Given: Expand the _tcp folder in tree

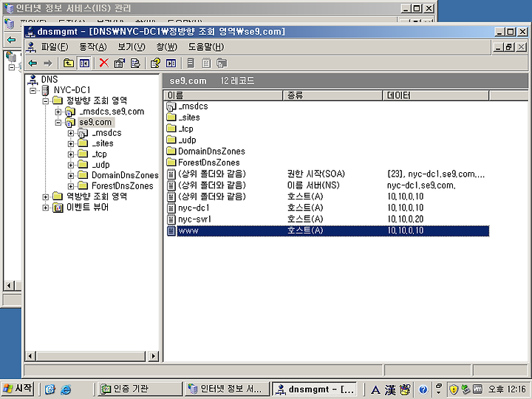Looking at the screenshot, I should 71,154.
